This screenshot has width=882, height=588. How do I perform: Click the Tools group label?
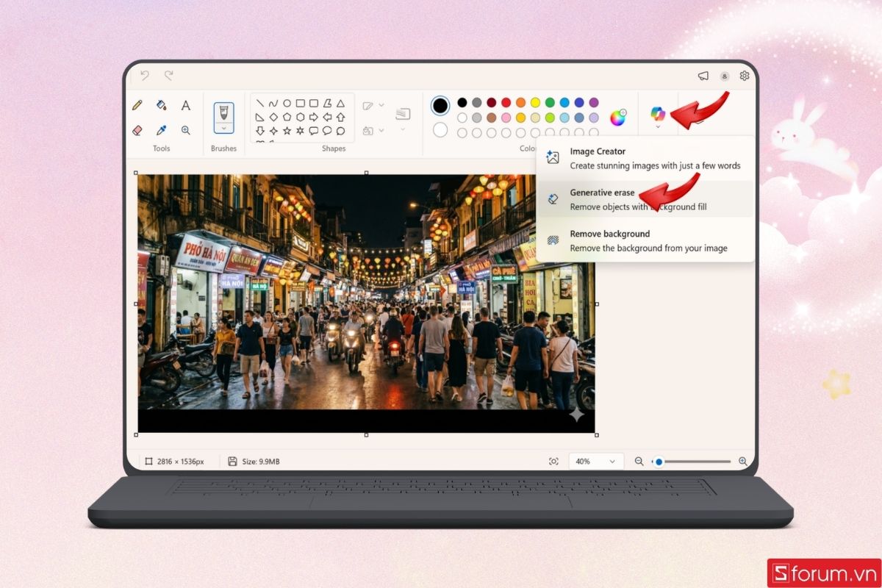pos(161,148)
